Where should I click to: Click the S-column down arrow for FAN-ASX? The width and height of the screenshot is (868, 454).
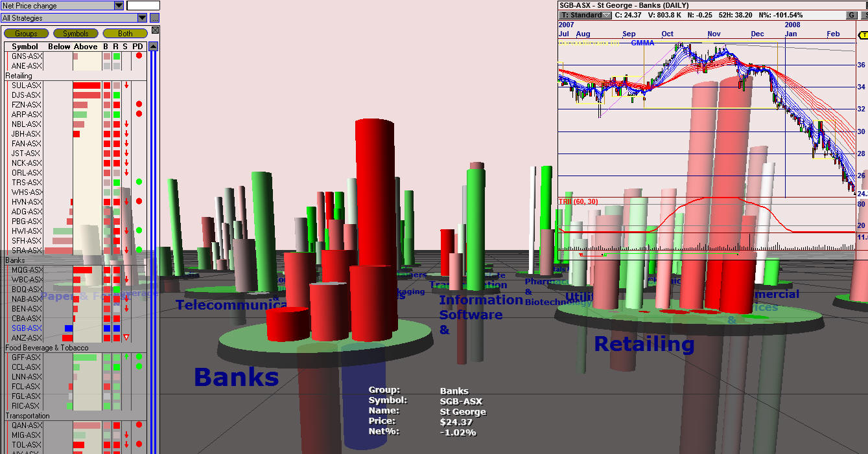pos(126,144)
